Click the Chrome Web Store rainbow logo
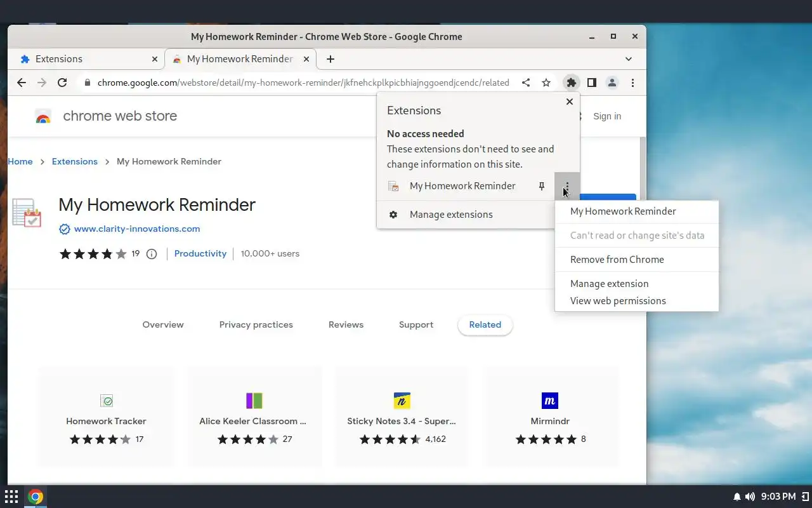This screenshot has height=508, width=812. pos(43,117)
